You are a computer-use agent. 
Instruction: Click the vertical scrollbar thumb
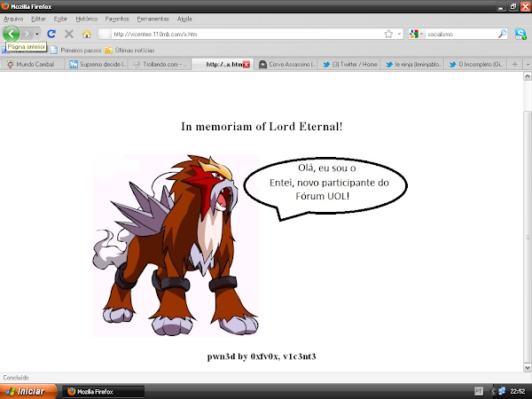click(x=528, y=237)
